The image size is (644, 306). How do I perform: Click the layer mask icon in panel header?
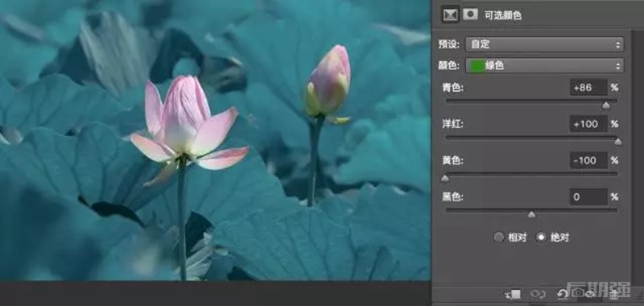470,14
